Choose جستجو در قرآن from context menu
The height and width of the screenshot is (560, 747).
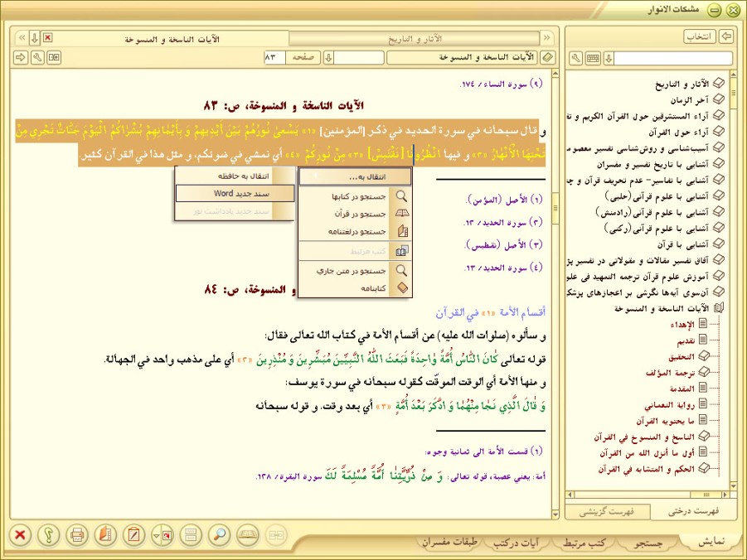pyautogui.click(x=356, y=214)
